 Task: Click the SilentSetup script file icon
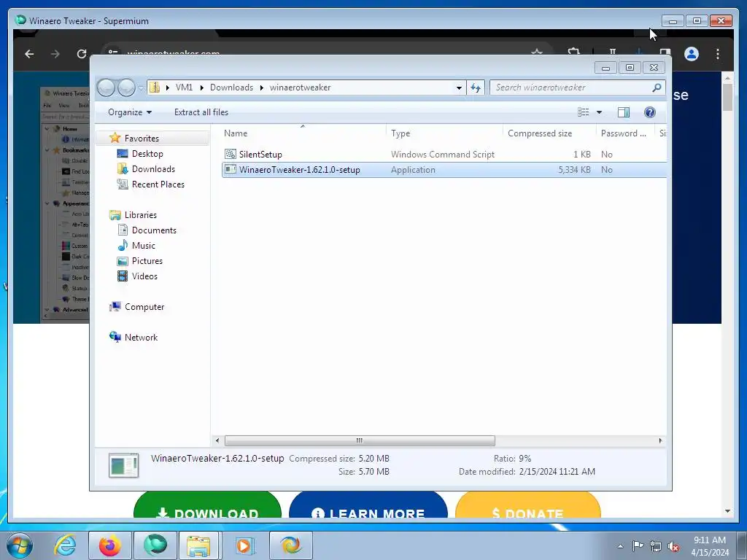coord(231,154)
